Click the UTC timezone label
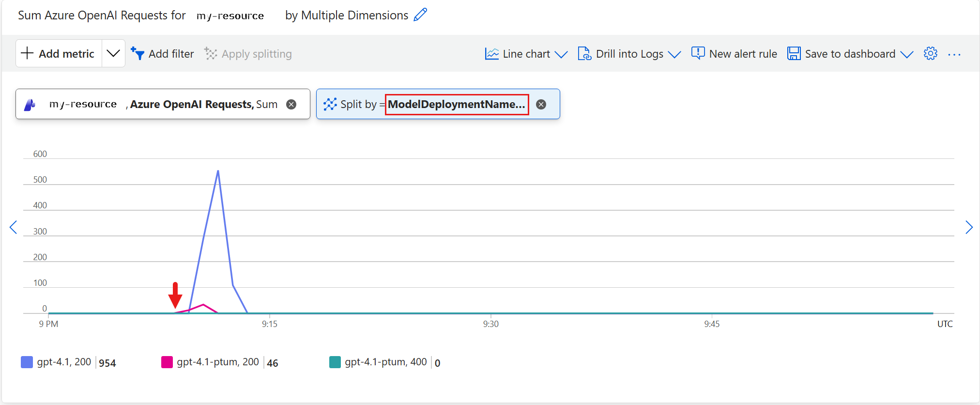Screen dimensions: 980x405 click(x=945, y=324)
